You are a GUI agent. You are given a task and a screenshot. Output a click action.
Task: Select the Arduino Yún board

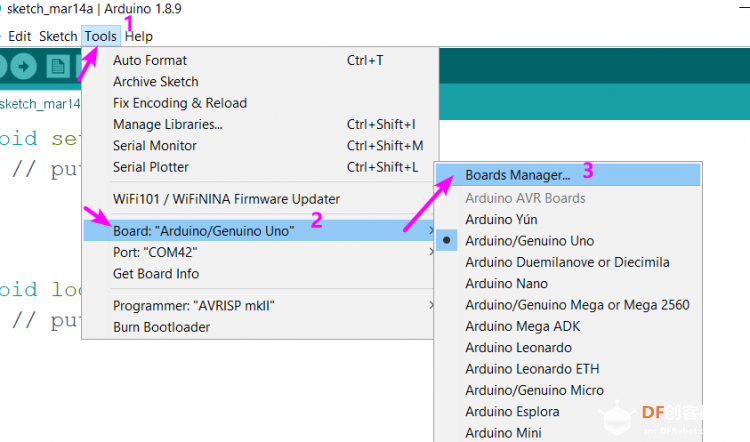pyautogui.click(x=568, y=220)
